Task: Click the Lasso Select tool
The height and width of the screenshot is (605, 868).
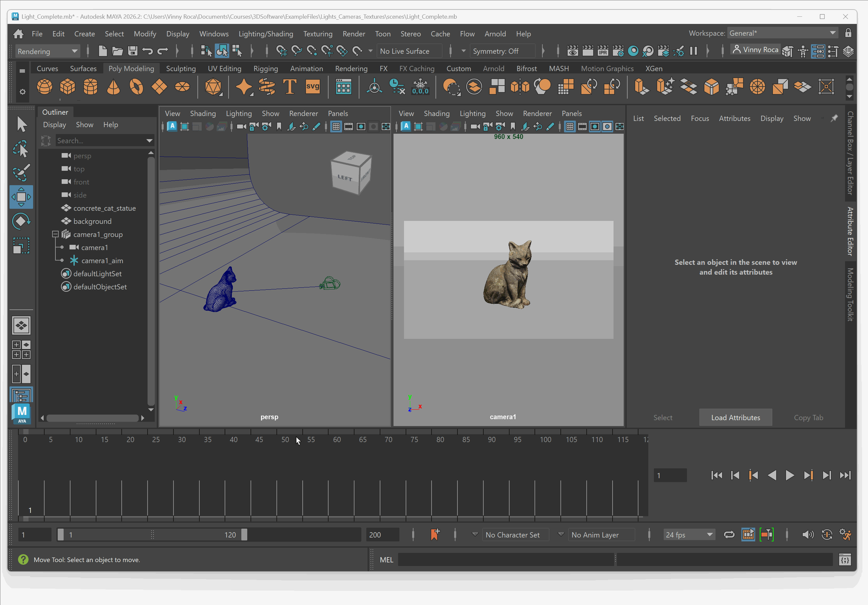Action: pyautogui.click(x=21, y=149)
